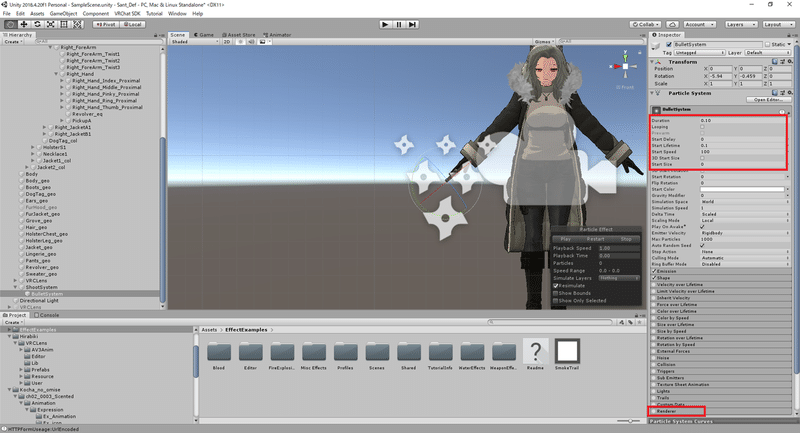Open the File menu
Viewport: 800px width, 433px height.
pyautogui.click(x=7, y=13)
